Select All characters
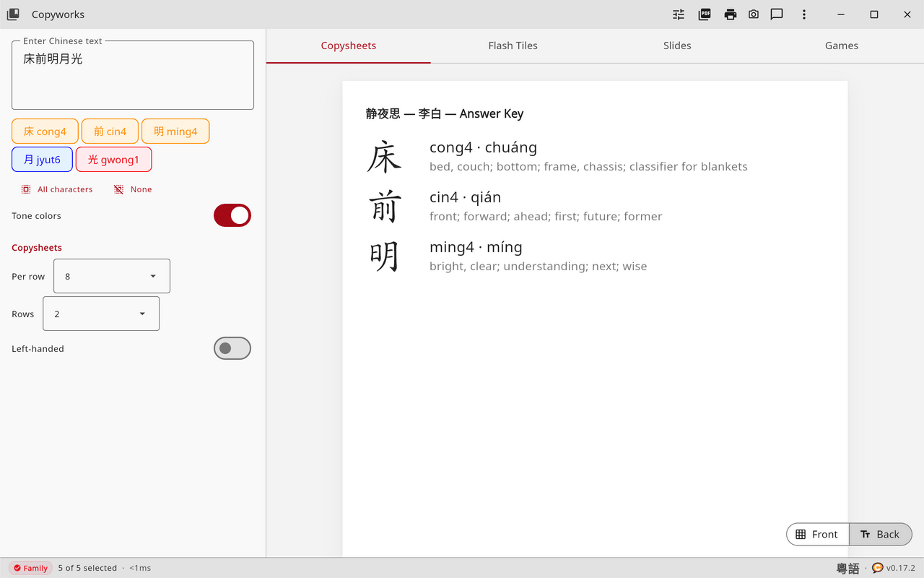 [x=57, y=189]
